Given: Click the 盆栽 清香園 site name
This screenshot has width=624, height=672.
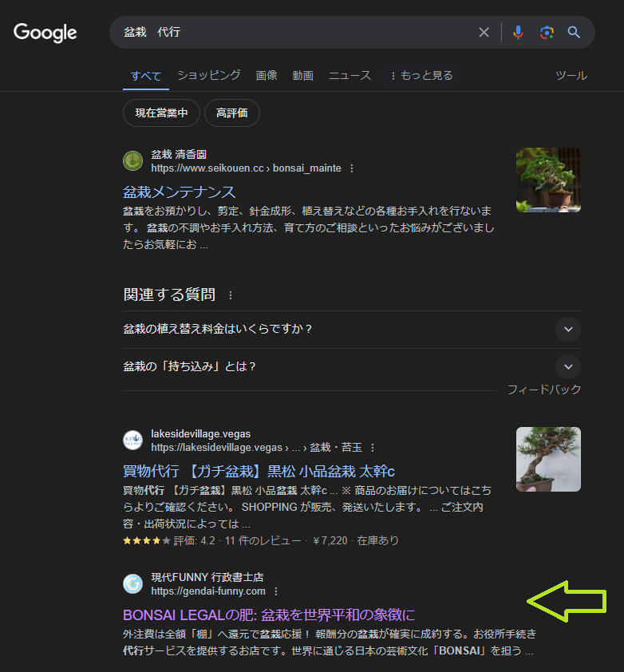Looking at the screenshot, I should click(x=179, y=154).
